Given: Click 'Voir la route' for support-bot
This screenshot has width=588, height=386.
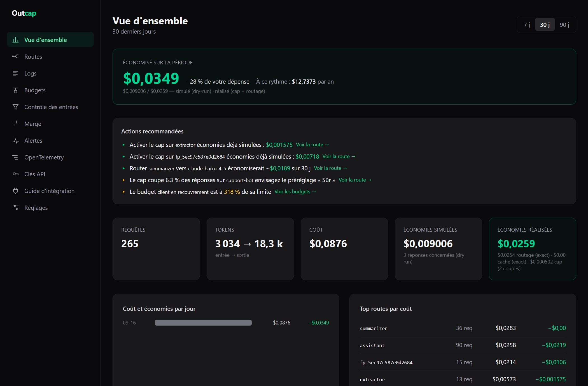Looking at the screenshot, I should click(355, 180).
